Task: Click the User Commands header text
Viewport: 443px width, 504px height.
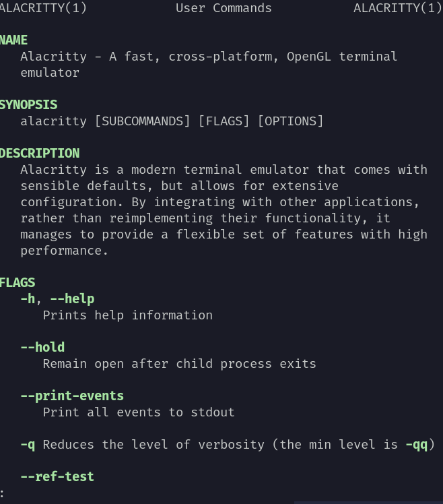Action: pyautogui.click(x=224, y=8)
